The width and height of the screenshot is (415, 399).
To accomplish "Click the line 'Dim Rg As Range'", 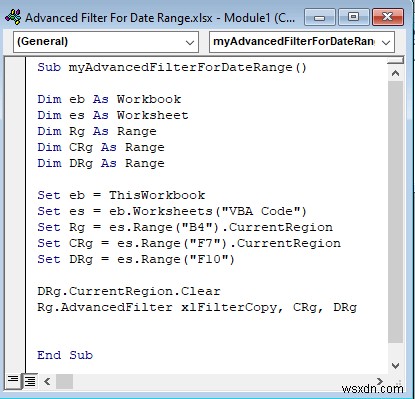I will coord(97,131).
